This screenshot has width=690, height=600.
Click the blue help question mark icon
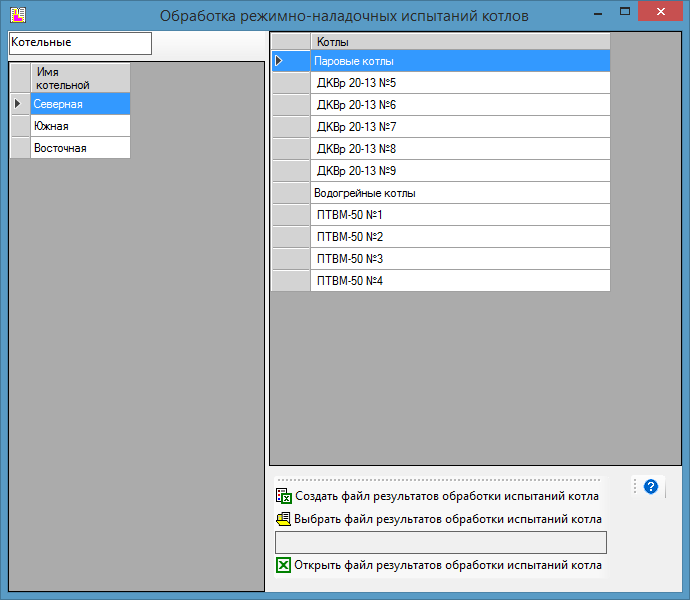(651, 487)
